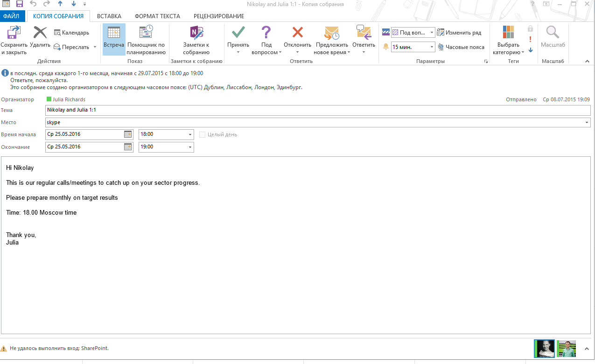Click the reminder bell icon
The width and height of the screenshot is (595, 364).
(x=386, y=47)
